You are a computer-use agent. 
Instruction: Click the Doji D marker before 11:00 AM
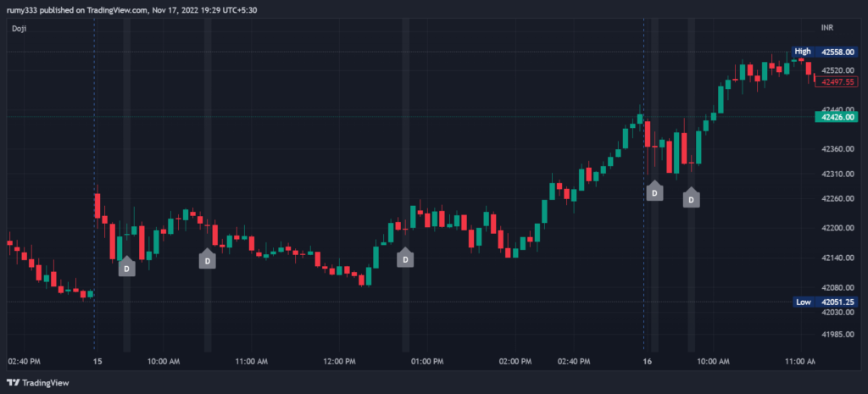click(208, 258)
